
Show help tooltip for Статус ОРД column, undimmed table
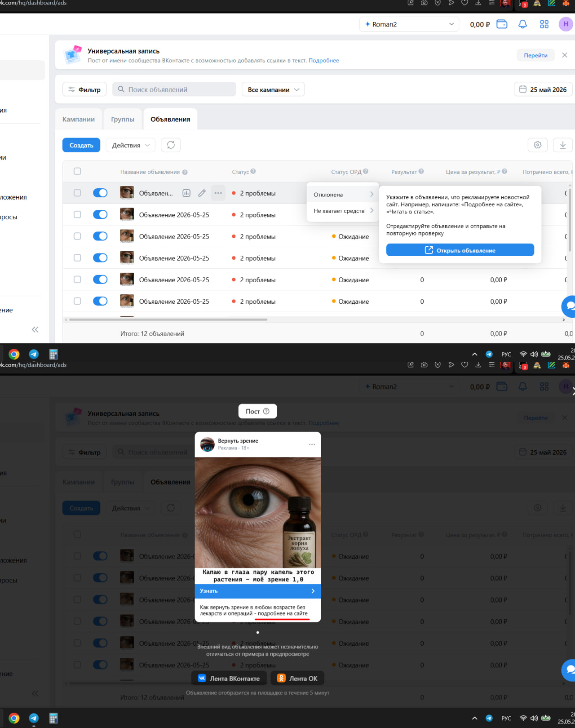366,171
